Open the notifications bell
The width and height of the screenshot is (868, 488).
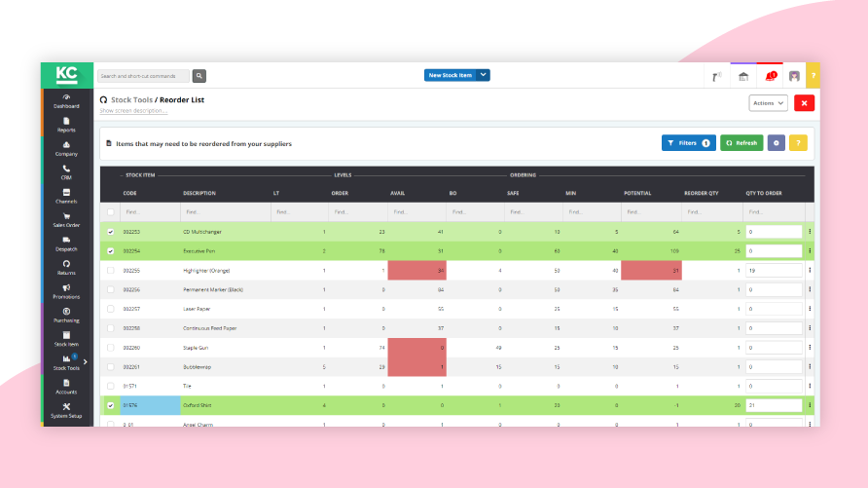[x=770, y=76]
